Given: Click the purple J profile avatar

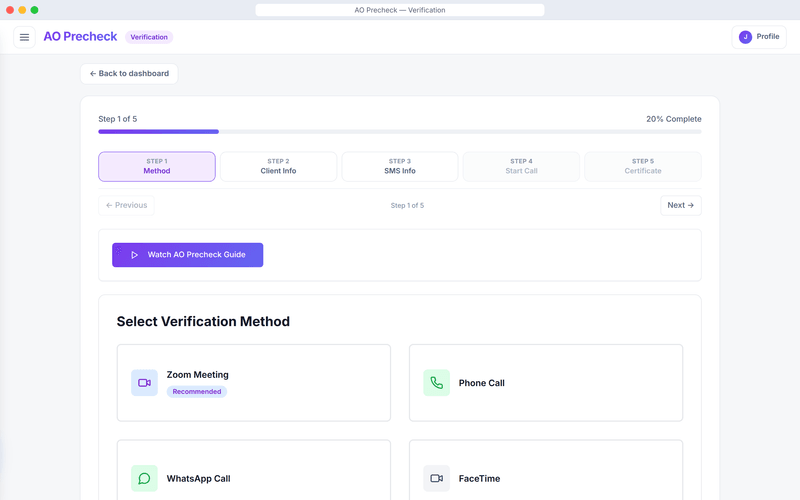Looking at the screenshot, I should coord(745,37).
